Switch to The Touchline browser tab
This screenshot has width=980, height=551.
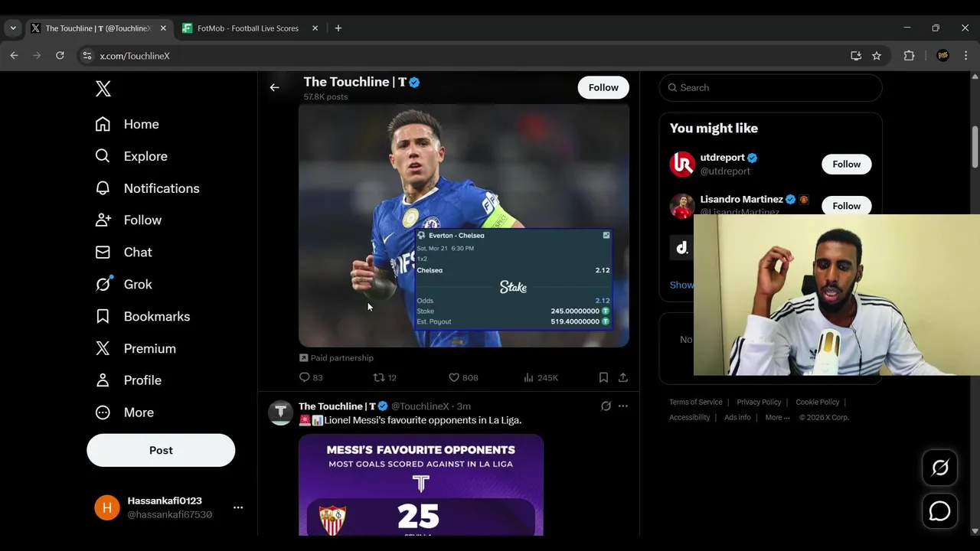pos(99,28)
